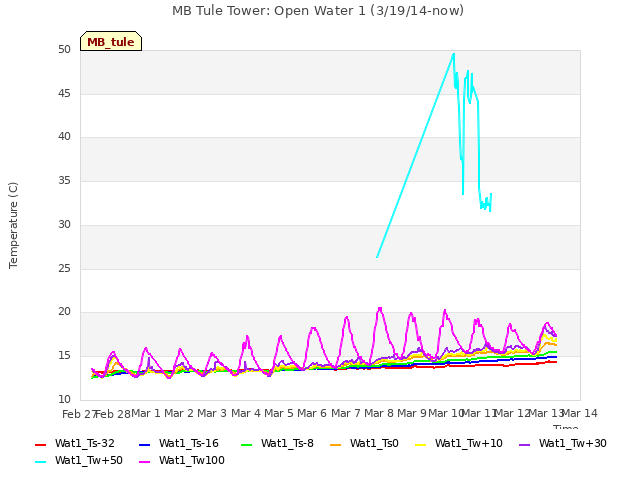Select the Wat1_Ts-16 legend label
Image resolution: width=640 pixels, height=480 pixels.
189,443
